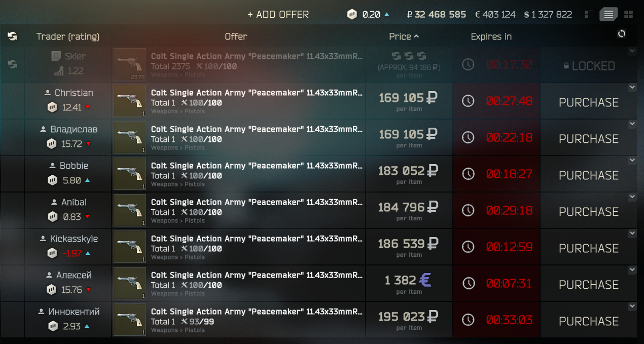Click the refresh offers icon at top right
This screenshot has height=344, width=644.
tap(622, 34)
